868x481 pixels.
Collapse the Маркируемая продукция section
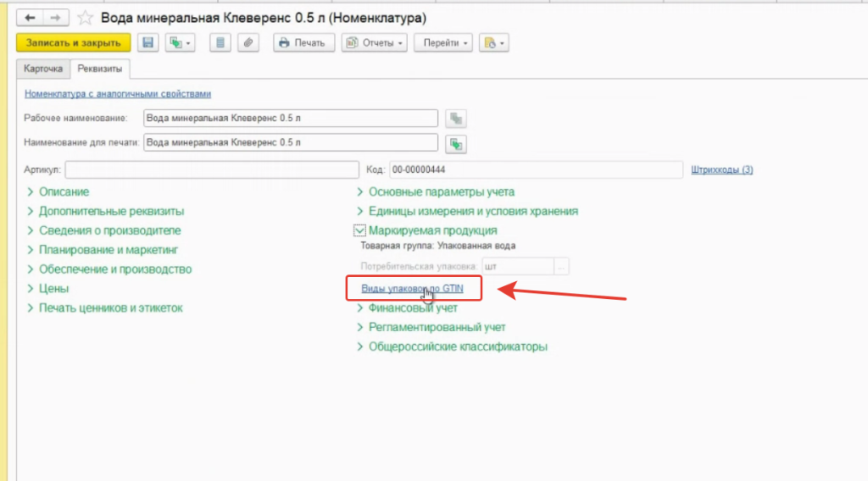359,230
